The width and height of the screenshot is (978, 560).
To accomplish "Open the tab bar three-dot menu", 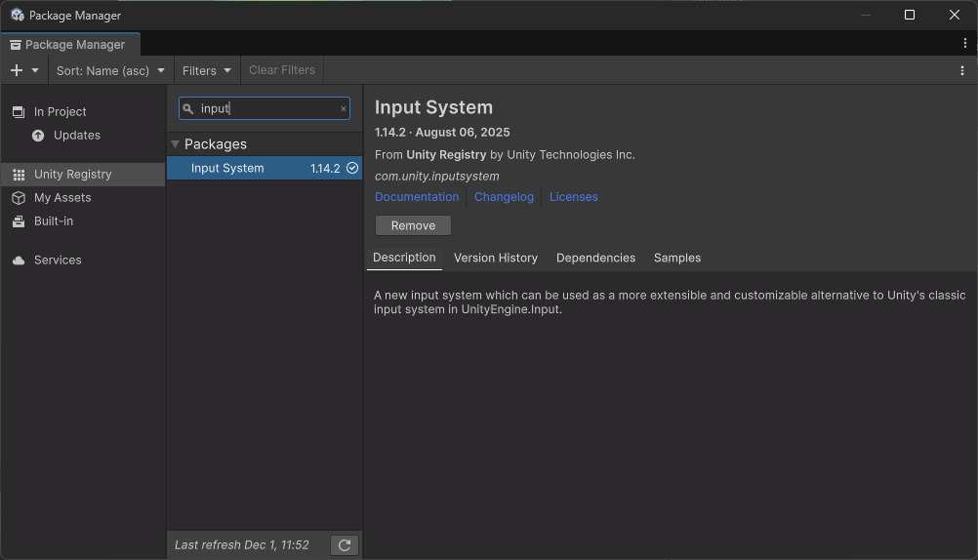I will coord(965,43).
